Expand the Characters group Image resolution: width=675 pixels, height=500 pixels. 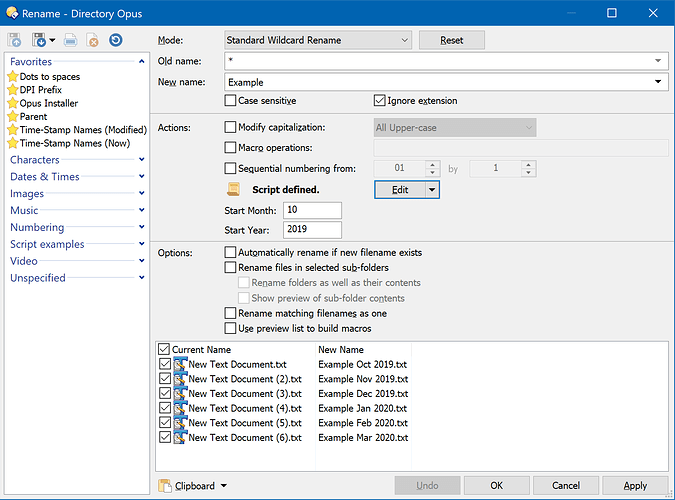coord(142,159)
